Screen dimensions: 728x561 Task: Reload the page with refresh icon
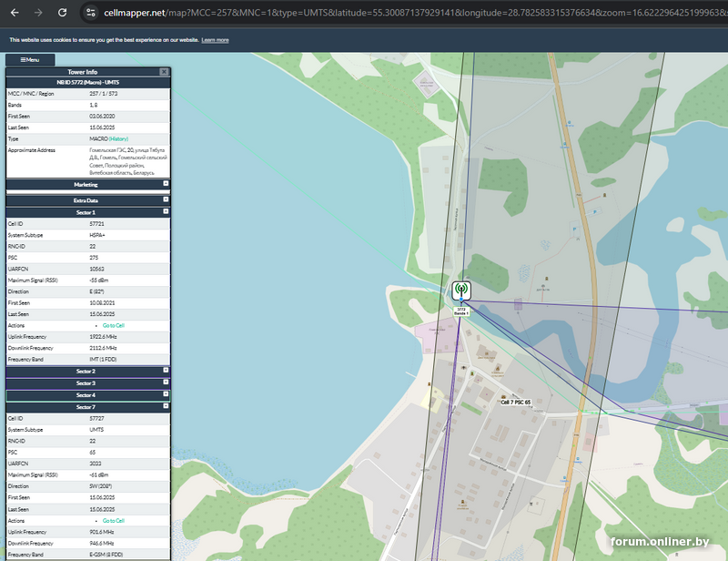click(x=62, y=13)
